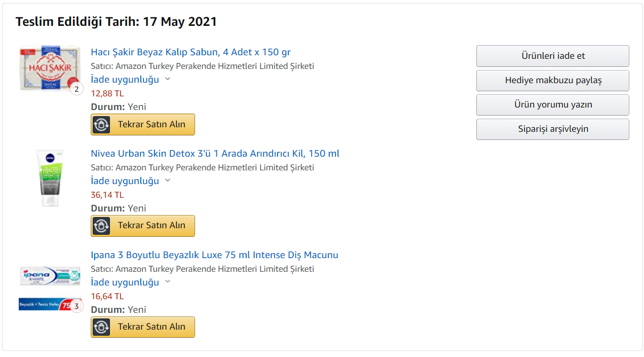644x357 pixels.
Task: Click Tekrar Satın Alın for Nivea product
Action: (x=151, y=226)
